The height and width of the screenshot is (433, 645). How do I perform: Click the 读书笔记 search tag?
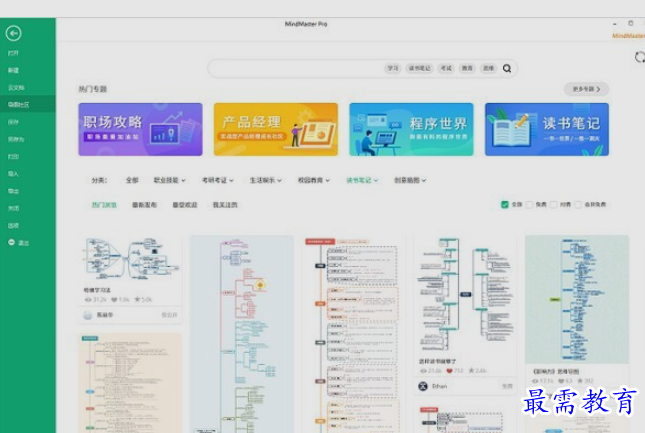[x=419, y=68]
